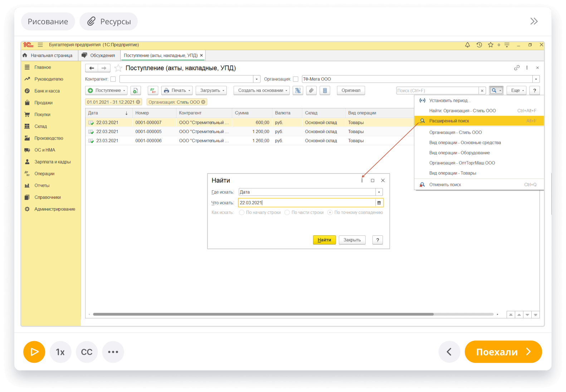Clear the search field with the x
This screenshot has width=566, height=392.
482,90
